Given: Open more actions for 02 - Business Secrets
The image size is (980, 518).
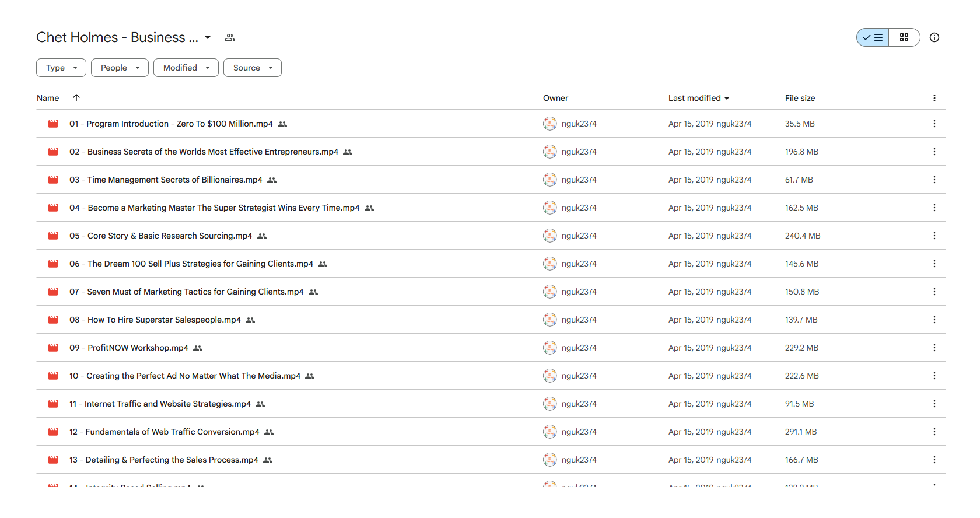Looking at the screenshot, I should 935,152.
